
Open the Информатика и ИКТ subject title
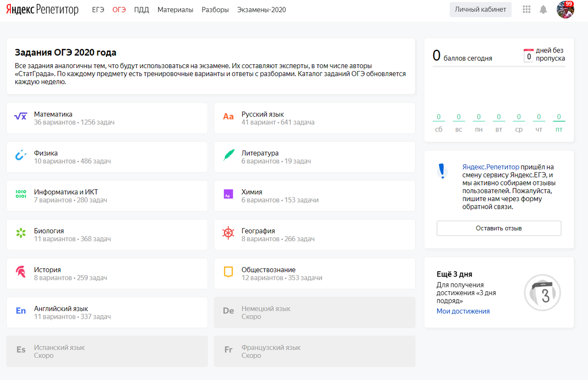tap(66, 192)
